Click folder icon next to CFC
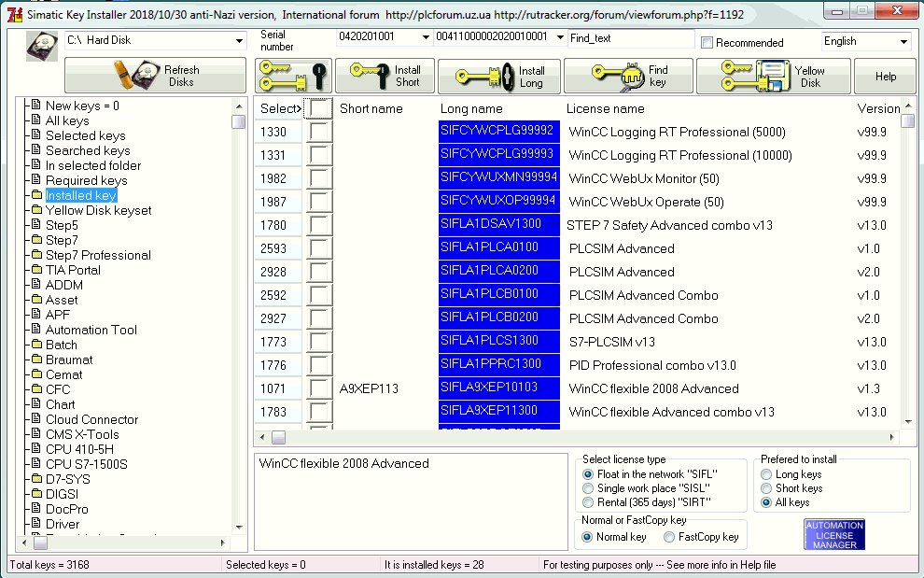The width and height of the screenshot is (924, 578). (x=36, y=388)
